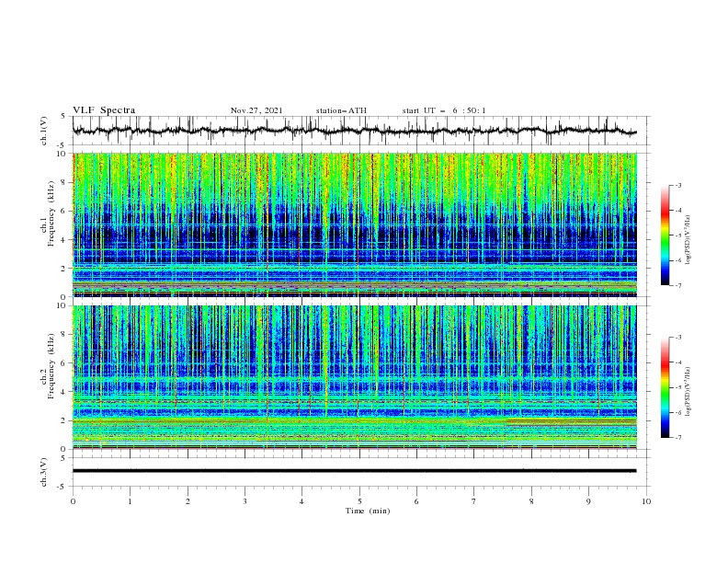Click the 'Time (min)' axis label
The width and height of the screenshot is (728, 563).
click(x=368, y=511)
